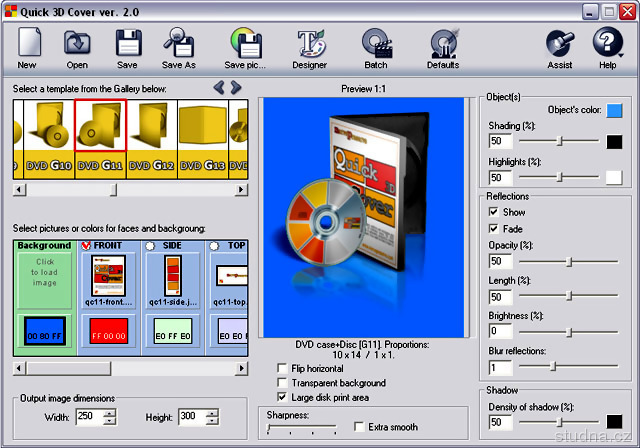The width and height of the screenshot is (640, 448).
Task: Go to next gallery page arrow
Action: coord(236,88)
